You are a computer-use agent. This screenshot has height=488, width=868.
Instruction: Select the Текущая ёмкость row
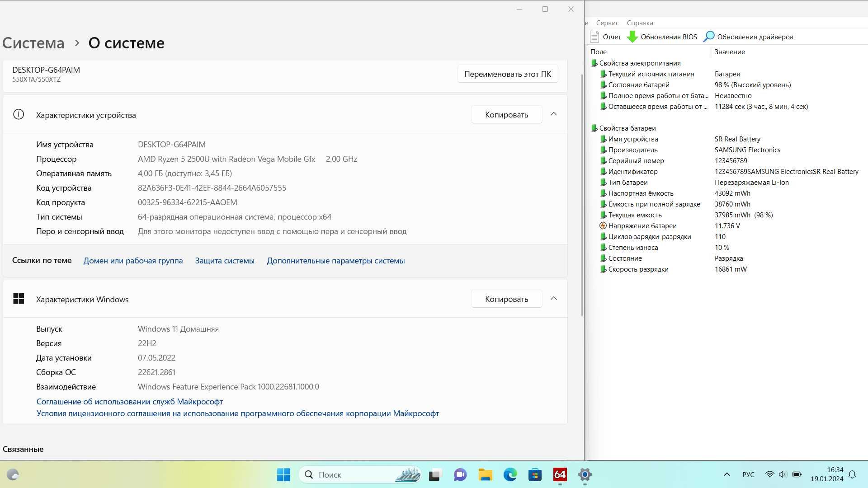(x=728, y=215)
